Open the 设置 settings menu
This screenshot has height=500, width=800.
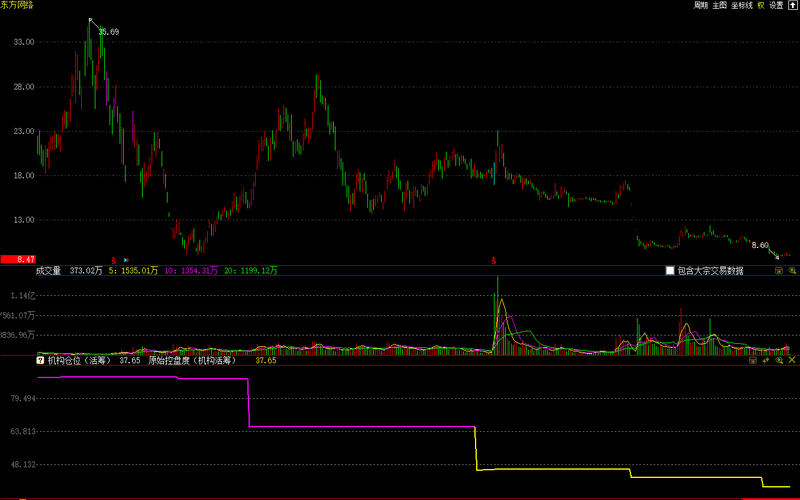coord(776,5)
